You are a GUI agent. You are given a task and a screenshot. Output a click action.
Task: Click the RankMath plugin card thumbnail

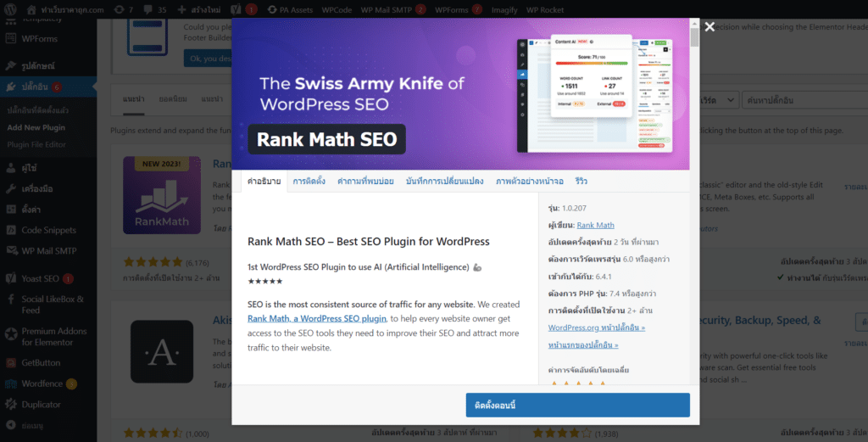coord(162,195)
